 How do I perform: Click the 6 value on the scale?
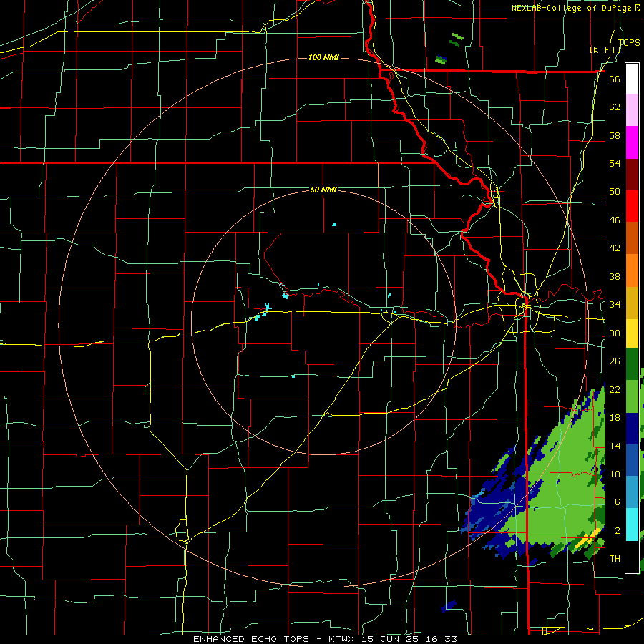[x=618, y=502]
